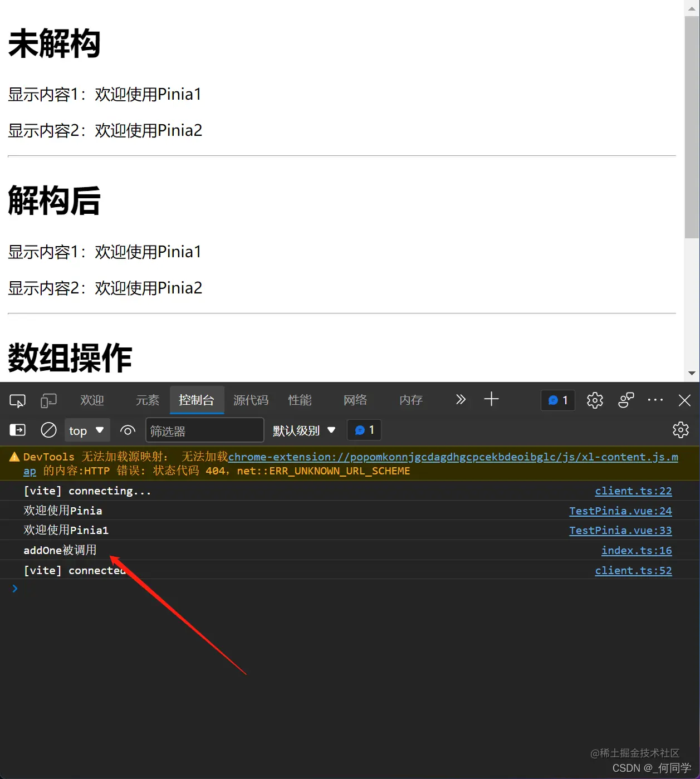Open the DevTools settings gear

point(594,400)
